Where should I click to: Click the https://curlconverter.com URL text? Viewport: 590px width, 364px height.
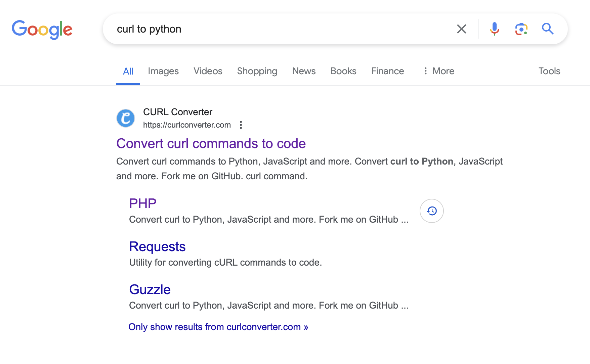pyautogui.click(x=187, y=125)
